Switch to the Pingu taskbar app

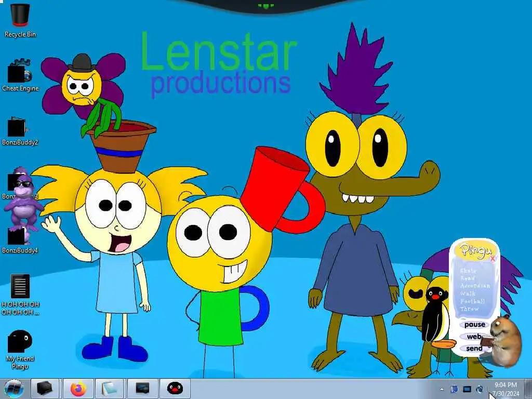(x=175, y=389)
